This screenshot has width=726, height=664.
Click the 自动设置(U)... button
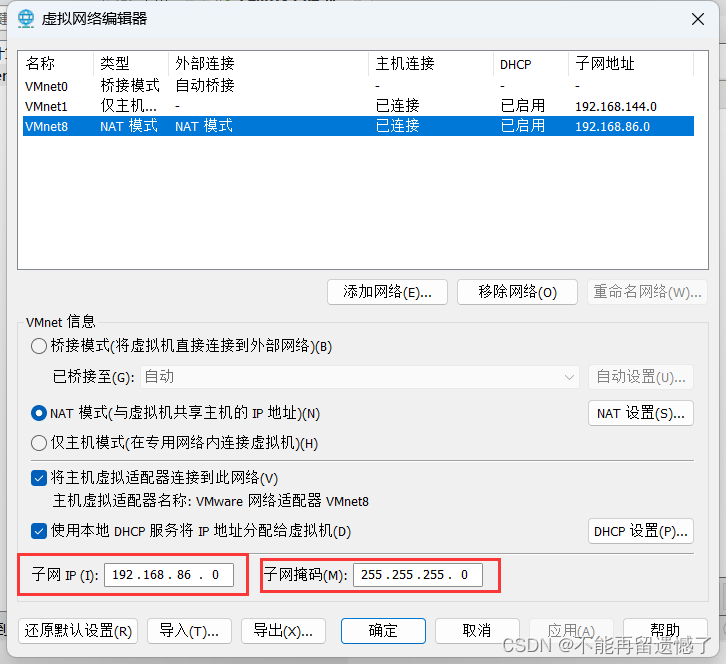(641, 377)
